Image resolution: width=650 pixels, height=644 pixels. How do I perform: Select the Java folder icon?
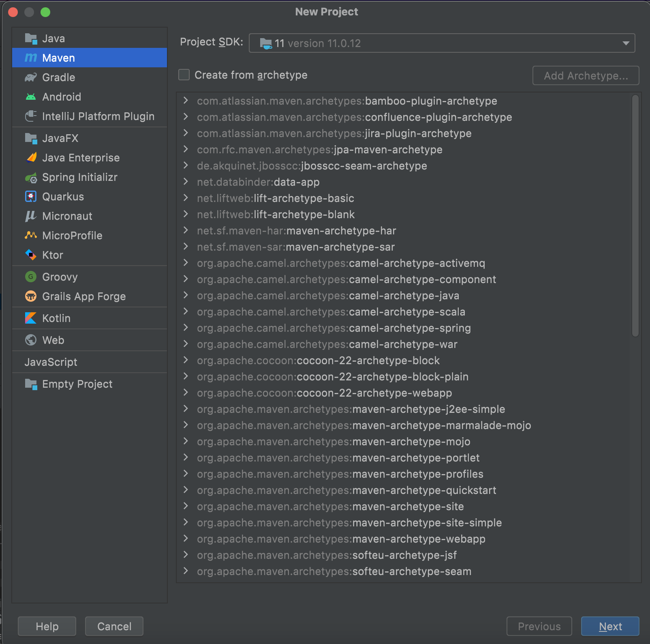tap(31, 39)
